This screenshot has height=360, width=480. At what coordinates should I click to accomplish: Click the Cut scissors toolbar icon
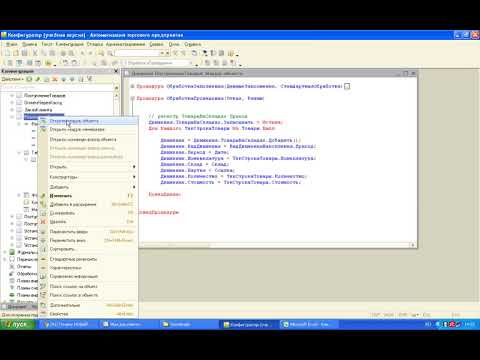[x=34, y=53]
